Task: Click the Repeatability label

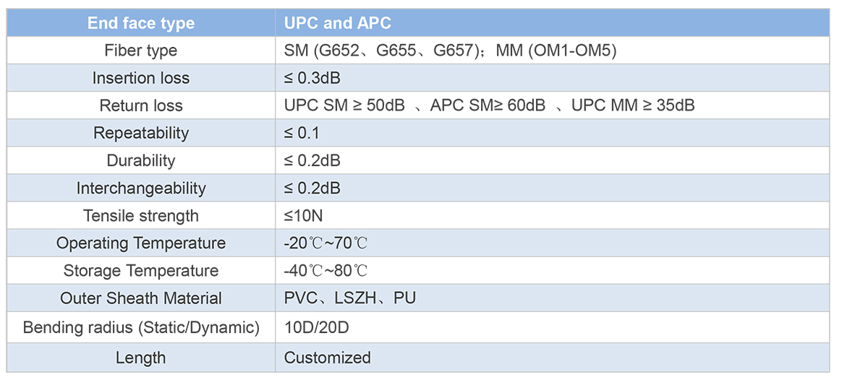Action: click(141, 133)
